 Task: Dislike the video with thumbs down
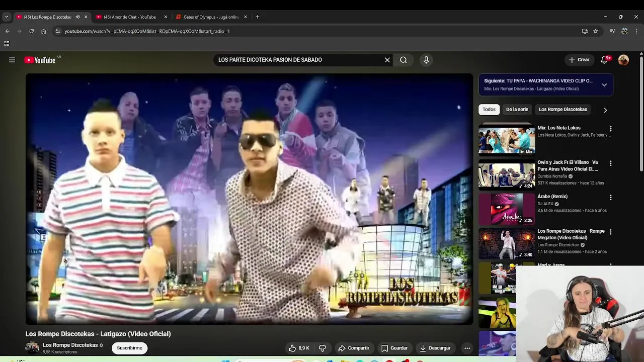point(323,348)
